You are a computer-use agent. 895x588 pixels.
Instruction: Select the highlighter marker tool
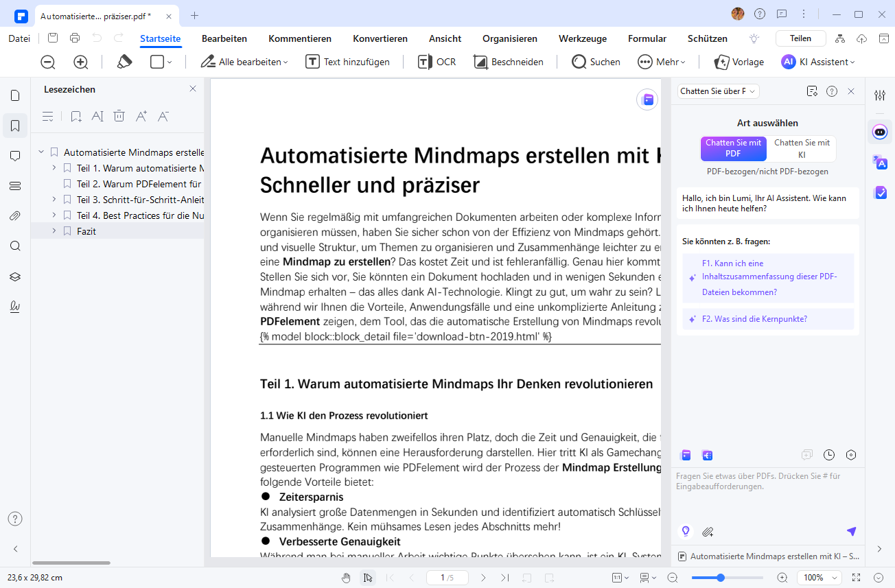(x=124, y=62)
